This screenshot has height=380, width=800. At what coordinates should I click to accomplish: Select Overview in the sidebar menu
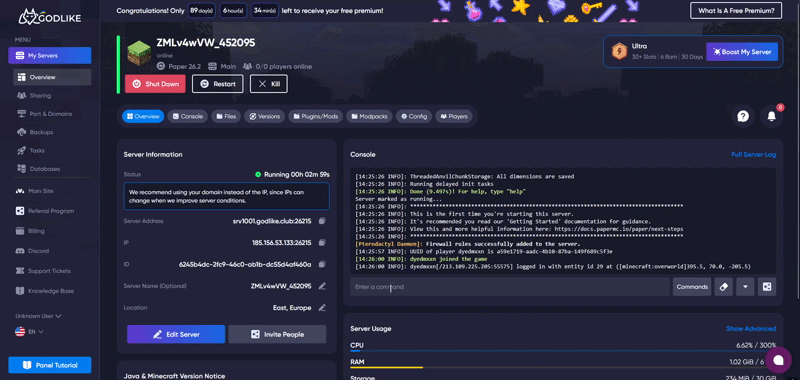pos(52,77)
